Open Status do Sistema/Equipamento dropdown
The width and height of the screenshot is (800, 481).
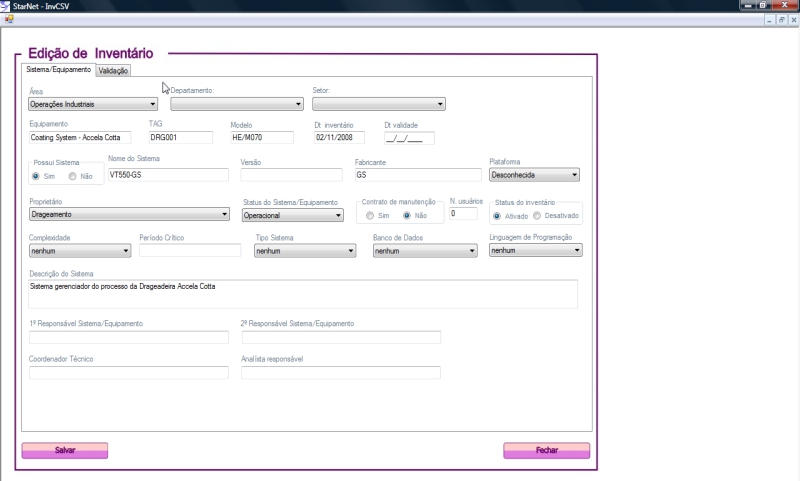tap(338, 215)
